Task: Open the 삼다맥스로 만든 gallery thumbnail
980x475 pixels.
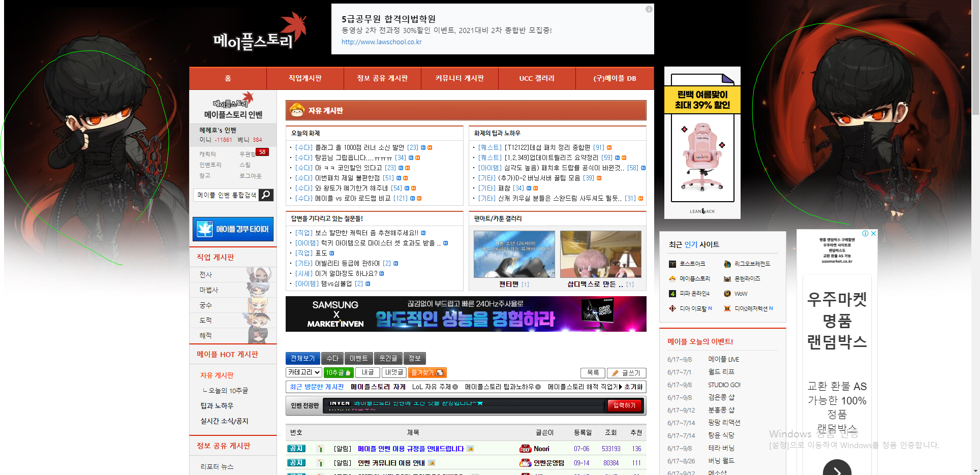Action: [x=600, y=254]
